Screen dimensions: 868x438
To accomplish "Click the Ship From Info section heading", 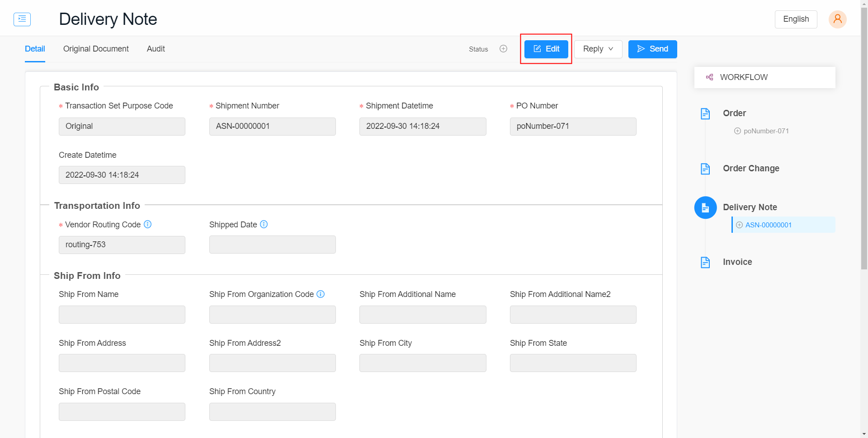I will (x=87, y=276).
